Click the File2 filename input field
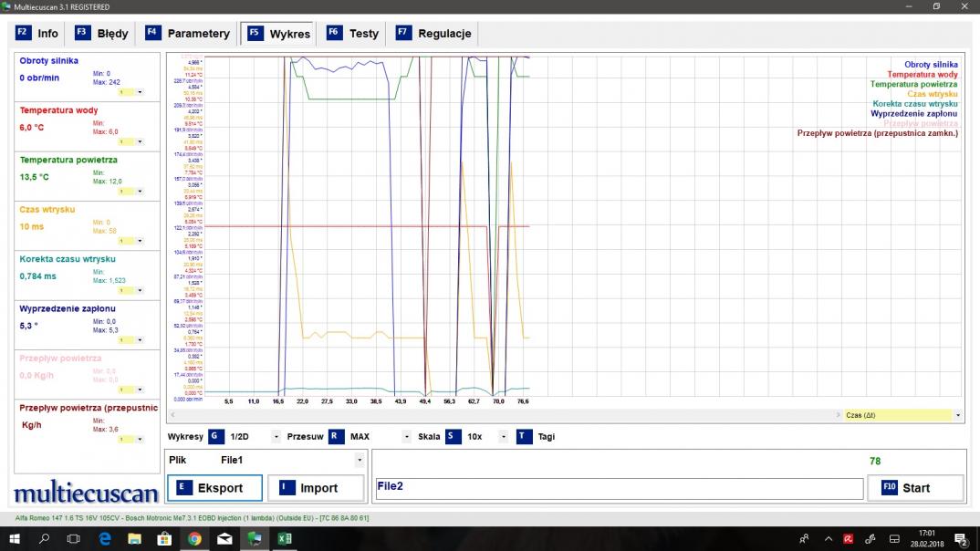Image resolution: width=980 pixels, height=551 pixels. tap(618, 488)
